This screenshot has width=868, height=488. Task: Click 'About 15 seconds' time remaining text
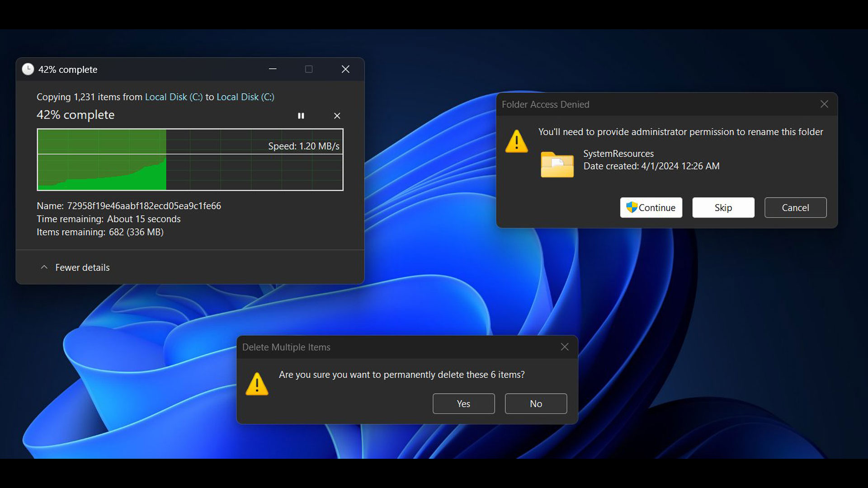click(x=144, y=219)
